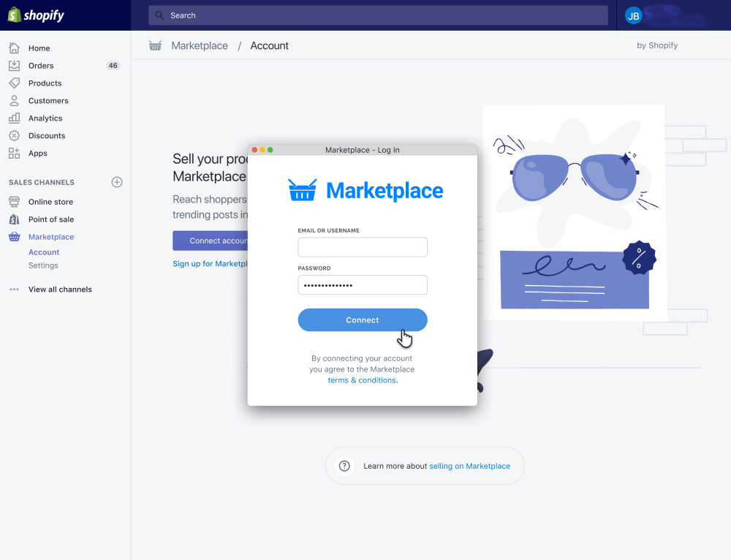Click the Shopify logo in header

pyautogui.click(x=36, y=15)
